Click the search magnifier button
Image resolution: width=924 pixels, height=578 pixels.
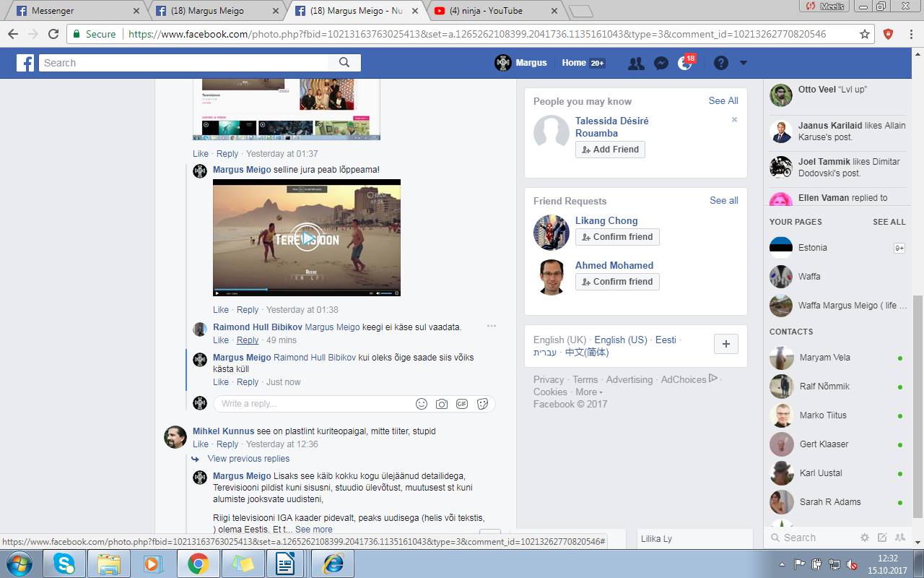(x=344, y=63)
